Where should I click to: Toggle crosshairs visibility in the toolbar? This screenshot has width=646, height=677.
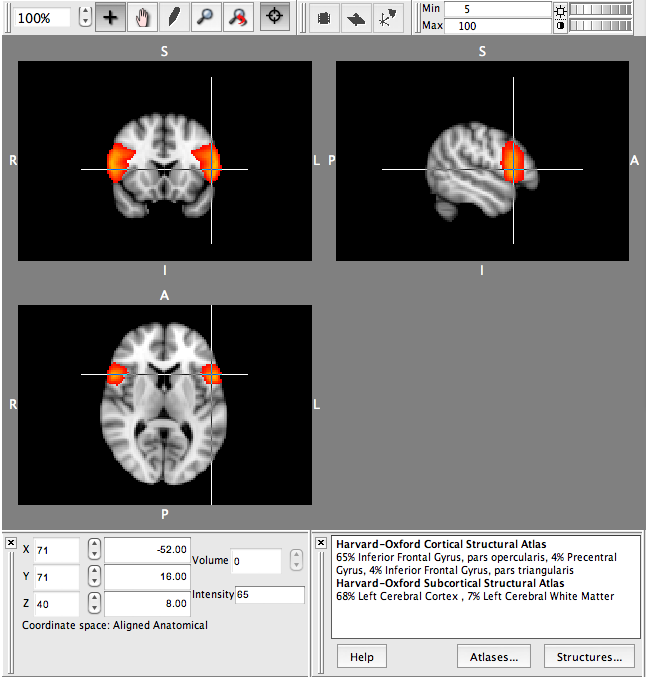pos(273,18)
